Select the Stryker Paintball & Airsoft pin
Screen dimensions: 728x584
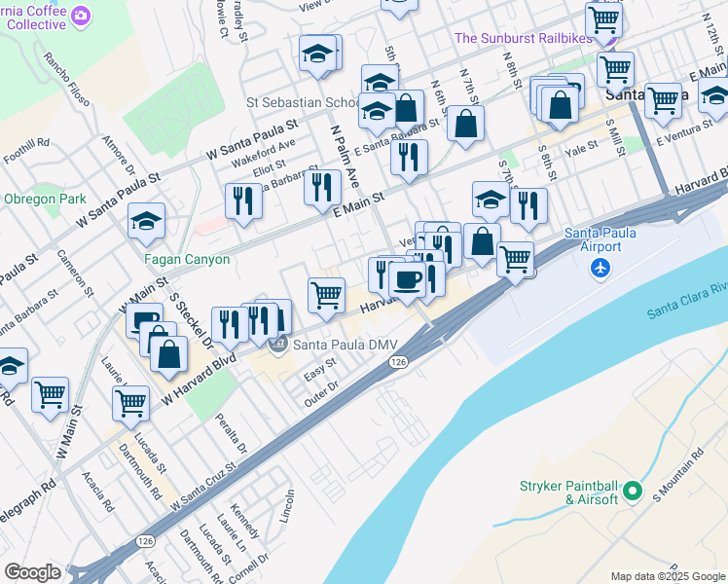[632, 491]
